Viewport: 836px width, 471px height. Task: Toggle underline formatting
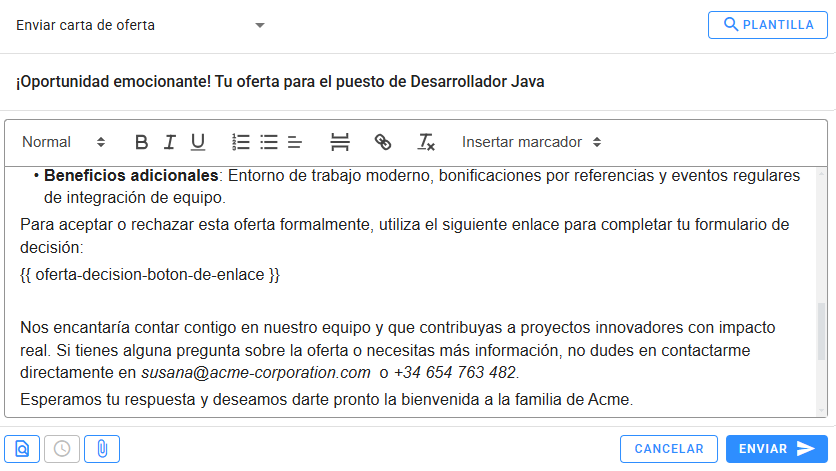(198, 142)
